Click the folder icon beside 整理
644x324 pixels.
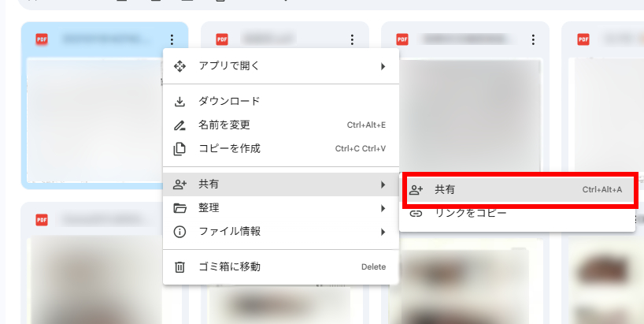pos(180,208)
